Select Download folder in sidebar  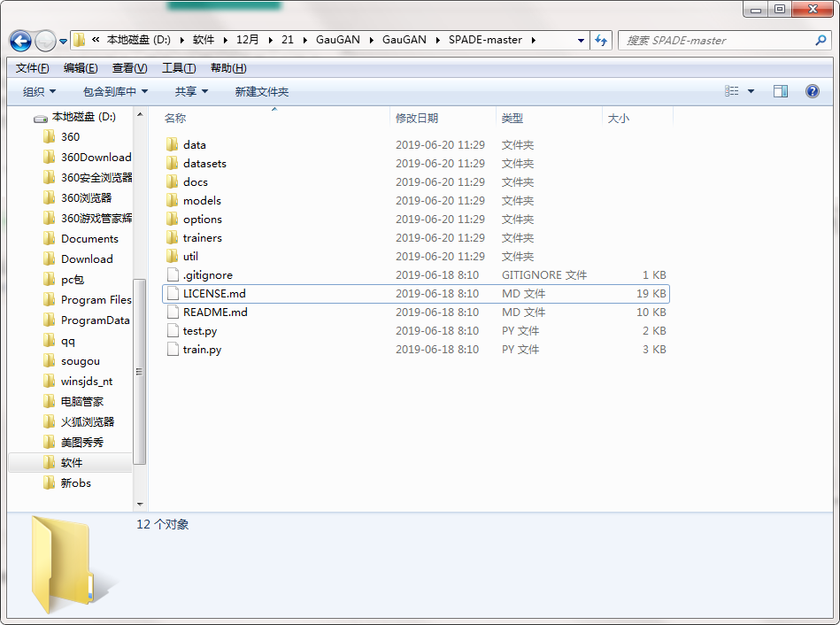point(78,258)
